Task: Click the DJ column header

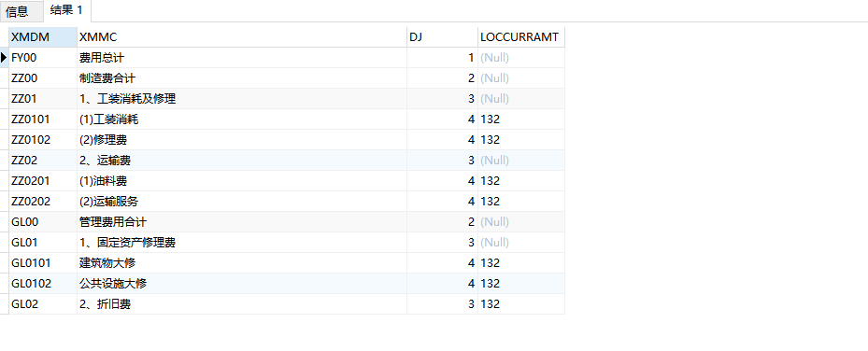Action: [x=442, y=37]
